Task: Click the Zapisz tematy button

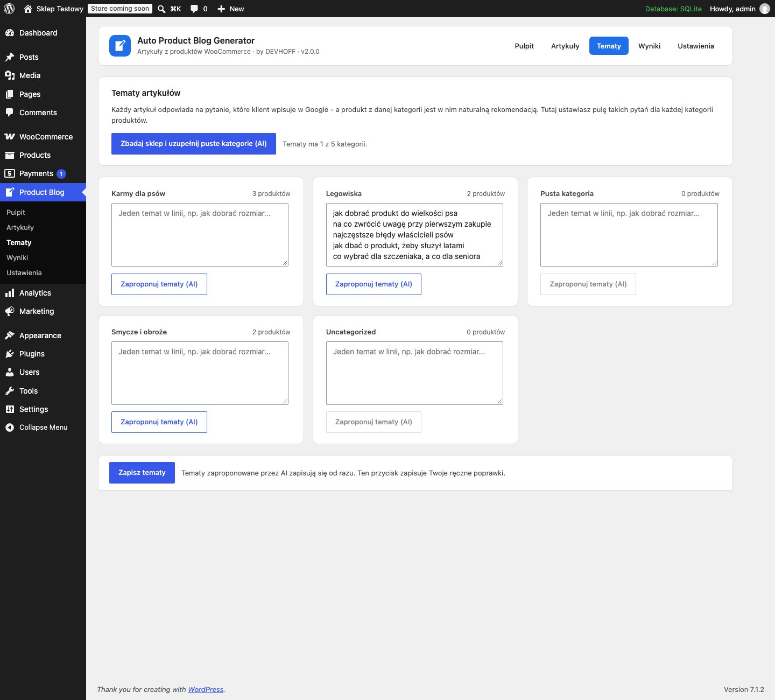Action: coord(142,473)
